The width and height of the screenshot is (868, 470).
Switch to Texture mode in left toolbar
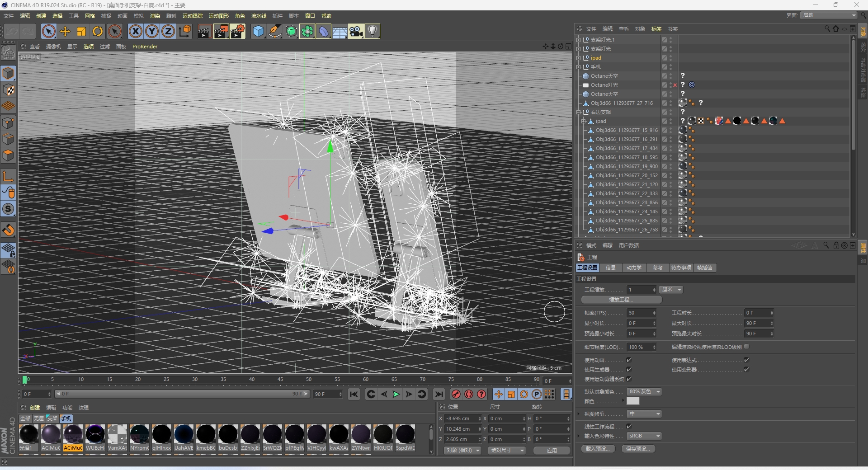(8, 90)
